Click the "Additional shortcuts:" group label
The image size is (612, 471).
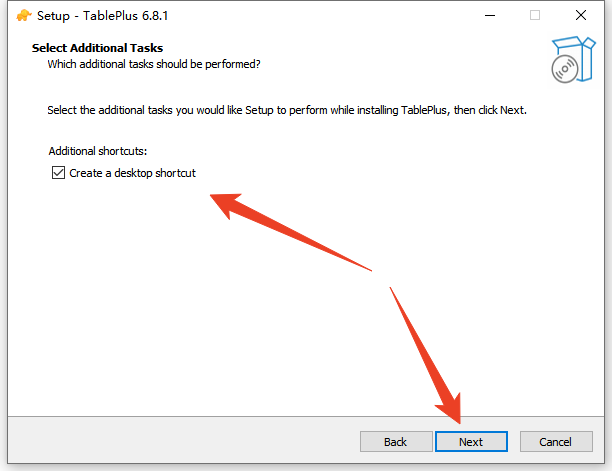tap(97, 151)
